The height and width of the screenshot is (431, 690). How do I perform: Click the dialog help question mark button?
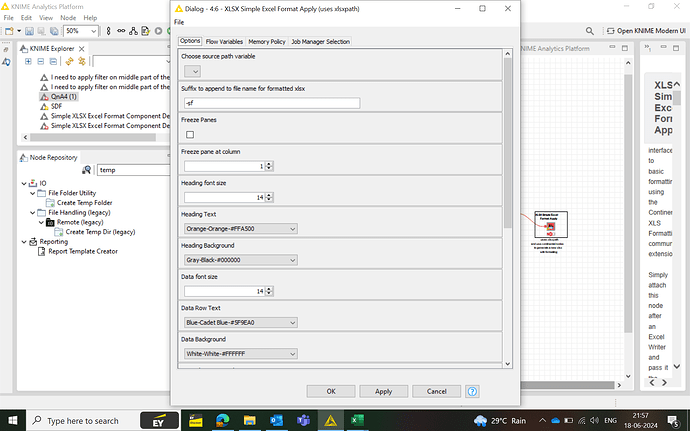click(472, 391)
